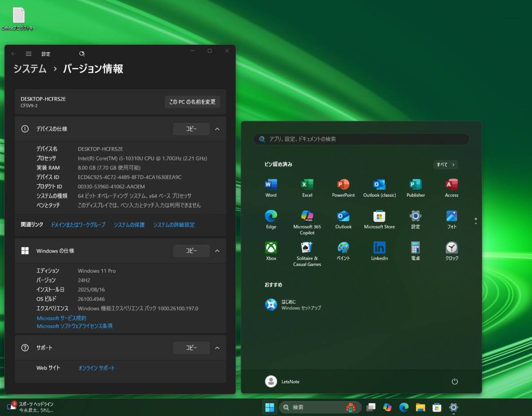Click the Windows Start button on taskbar
Screen dimensions: 532x416
(270, 407)
